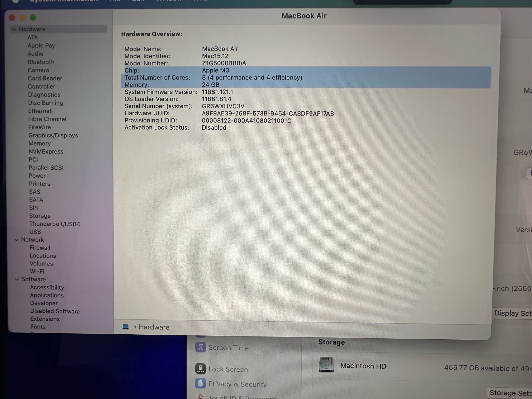This screenshot has height=399, width=532.
Task: Show Power information
Action: (37, 176)
